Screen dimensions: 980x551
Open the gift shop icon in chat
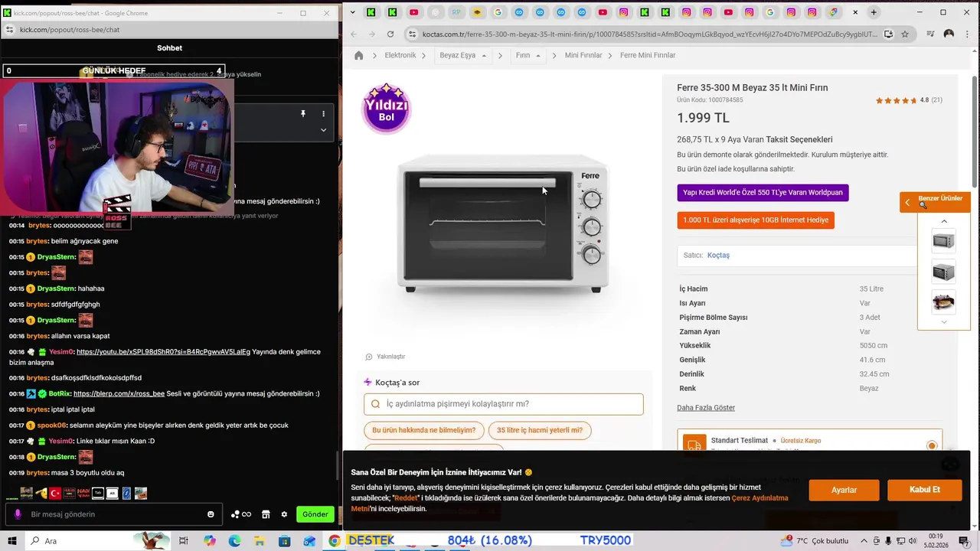266,514
